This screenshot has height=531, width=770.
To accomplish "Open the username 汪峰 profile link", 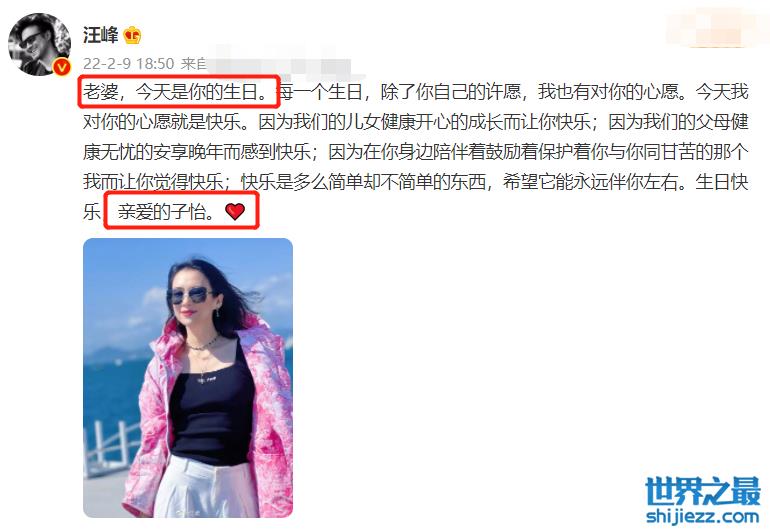I will click(x=101, y=35).
